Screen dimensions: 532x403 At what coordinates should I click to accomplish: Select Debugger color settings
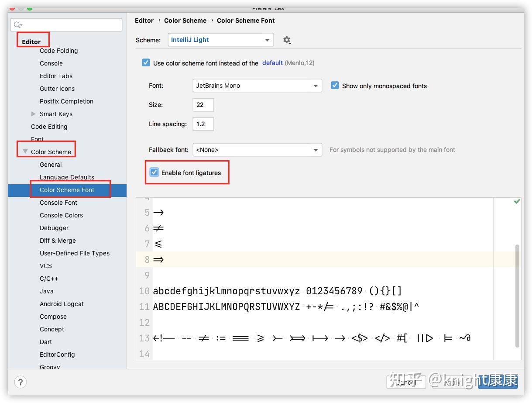point(54,228)
